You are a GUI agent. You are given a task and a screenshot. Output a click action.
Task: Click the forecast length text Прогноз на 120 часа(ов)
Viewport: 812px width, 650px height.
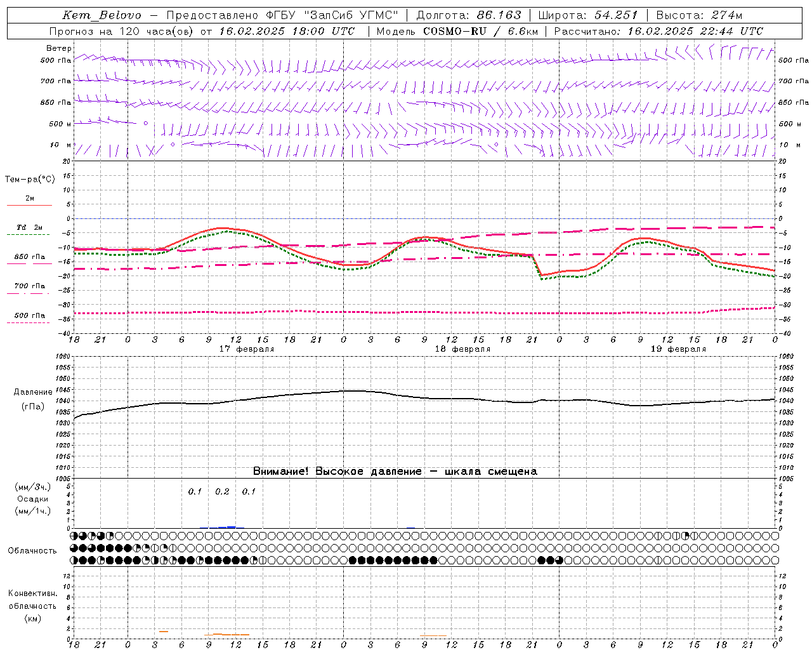(x=122, y=31)
